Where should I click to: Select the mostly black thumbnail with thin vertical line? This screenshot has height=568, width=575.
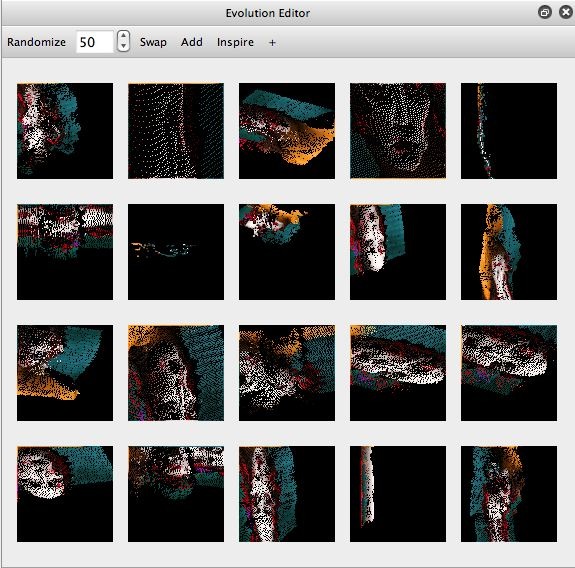point(509,131)
